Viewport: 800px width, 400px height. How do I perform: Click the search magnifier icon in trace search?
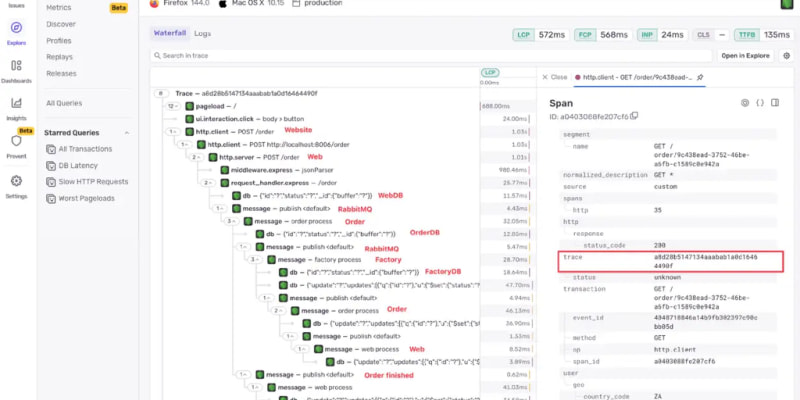click(157, 56)
